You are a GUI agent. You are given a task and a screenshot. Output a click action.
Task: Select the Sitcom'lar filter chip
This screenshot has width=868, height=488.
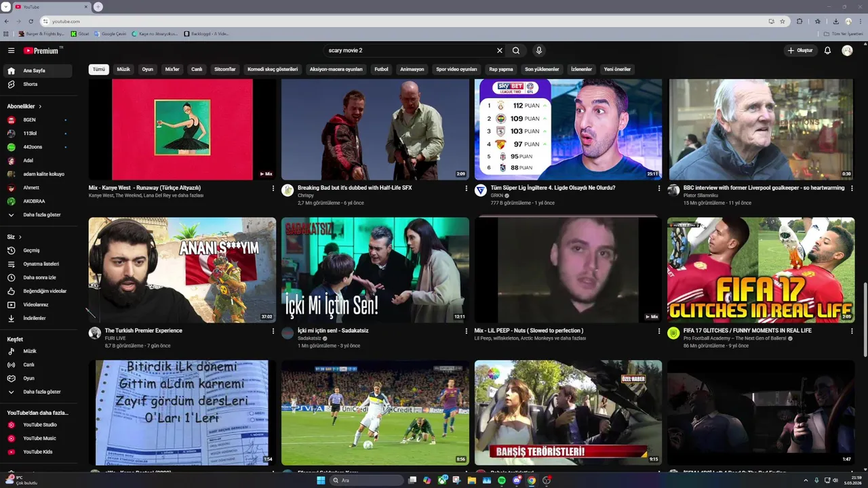click(225, 69)
